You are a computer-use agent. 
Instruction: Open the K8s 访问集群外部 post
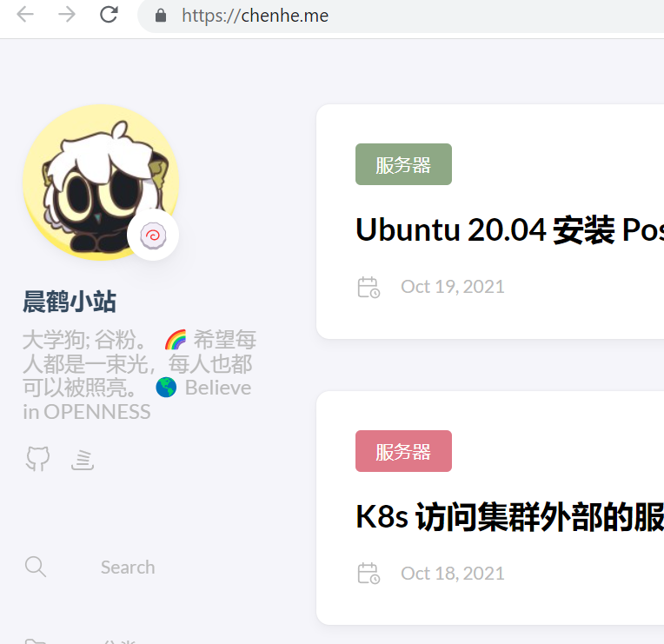[x=510, y=516]
